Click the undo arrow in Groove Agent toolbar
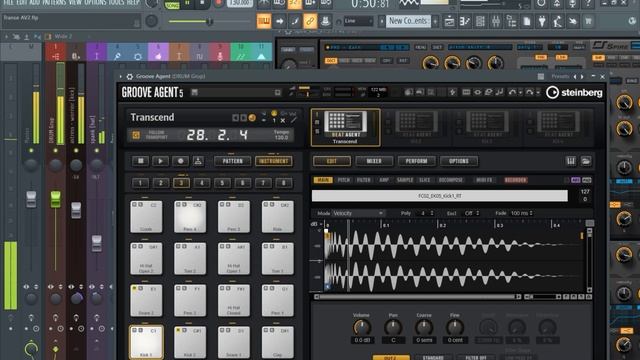This screenshot has width=640, height=360. click(x=512, y=93)
